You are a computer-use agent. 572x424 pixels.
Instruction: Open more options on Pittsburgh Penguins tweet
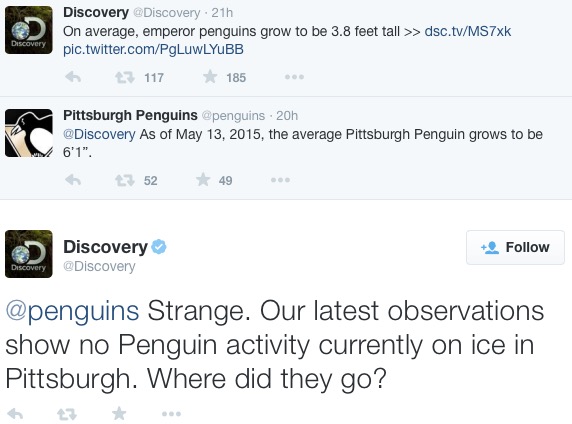(281, 180)
